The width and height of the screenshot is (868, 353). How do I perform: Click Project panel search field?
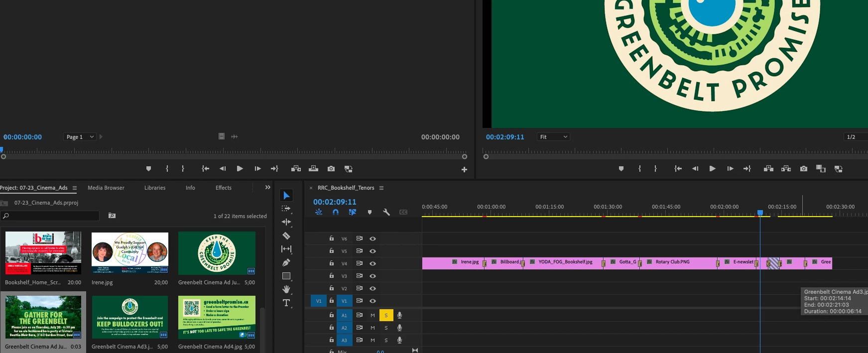[50, 216]
